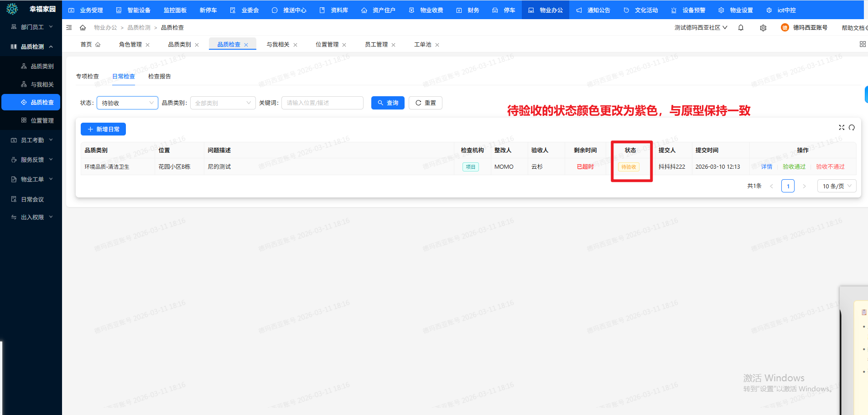Collapse sidebar with the menu fold icon
This screenshot has height=415, width=868.
69,28
